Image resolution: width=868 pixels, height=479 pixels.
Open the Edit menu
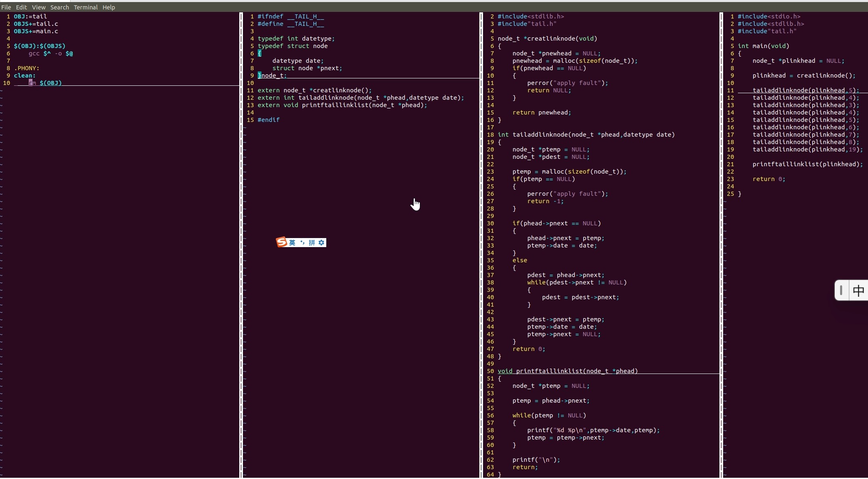[x=21, y=7]
